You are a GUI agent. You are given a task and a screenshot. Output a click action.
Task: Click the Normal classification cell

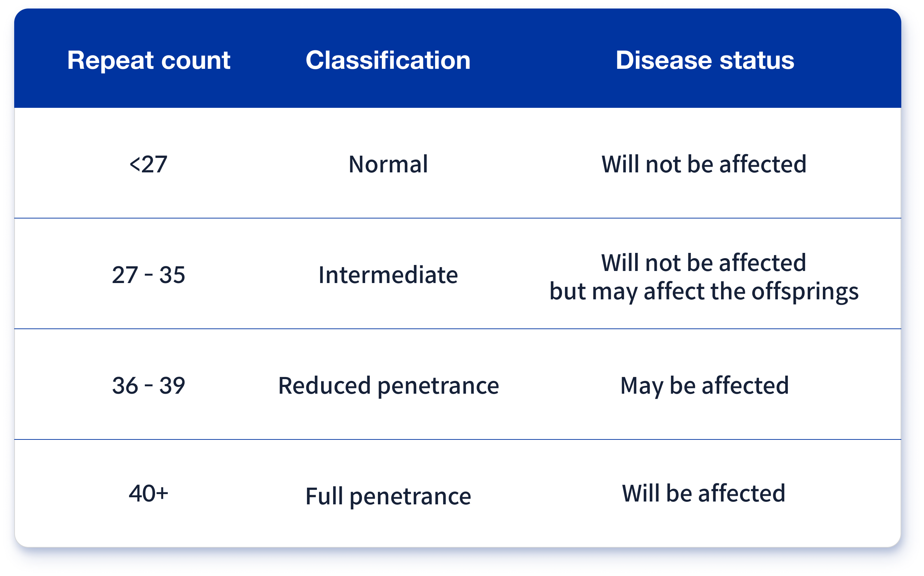tap(388, 164)
